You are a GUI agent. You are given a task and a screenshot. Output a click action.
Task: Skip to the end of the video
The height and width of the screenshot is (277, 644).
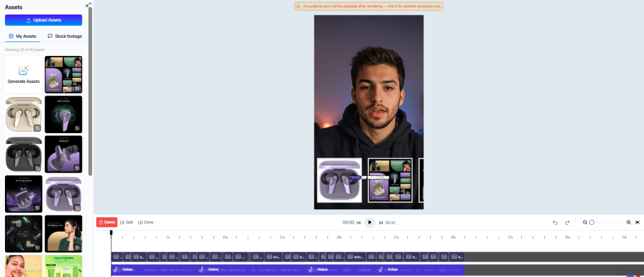tap(380, 222)
